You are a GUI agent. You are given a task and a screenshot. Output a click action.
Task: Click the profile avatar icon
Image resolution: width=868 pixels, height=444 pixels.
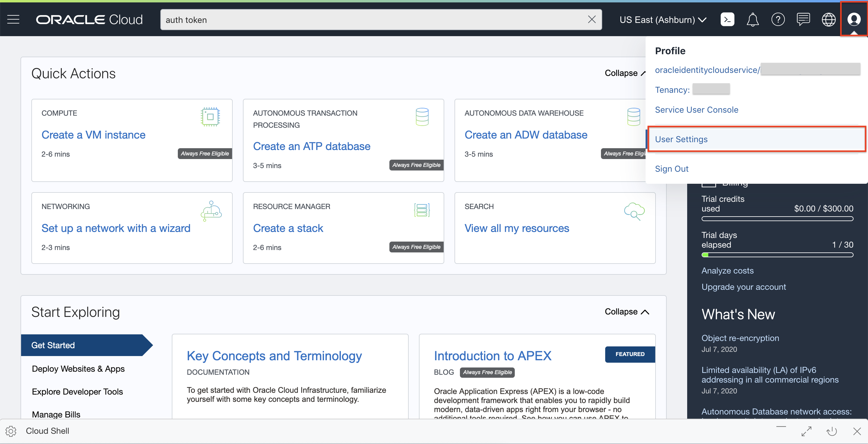pos(854,20)
